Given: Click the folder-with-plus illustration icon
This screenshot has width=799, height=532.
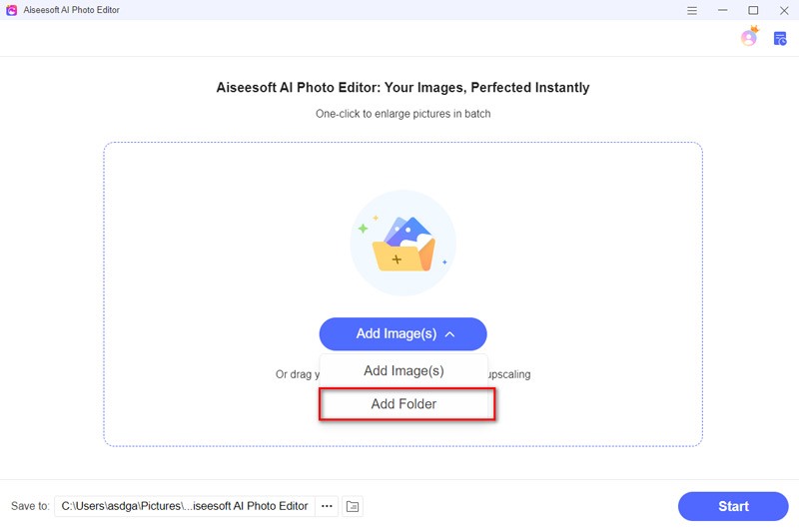Looking at the screenshot, I should [x=403, y=244].
